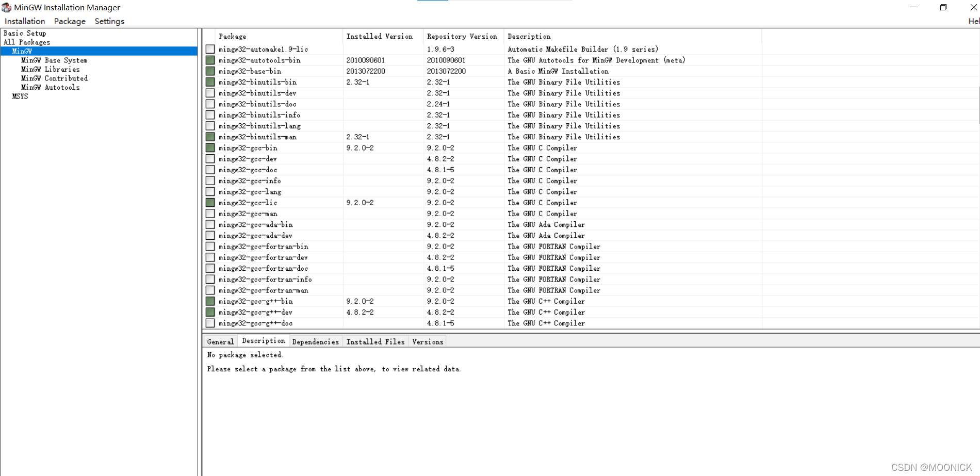Image resolution: width=980 pixels, height=476 pixels.
Task: Select MinGW Base System category
Action: pos(54,60)
